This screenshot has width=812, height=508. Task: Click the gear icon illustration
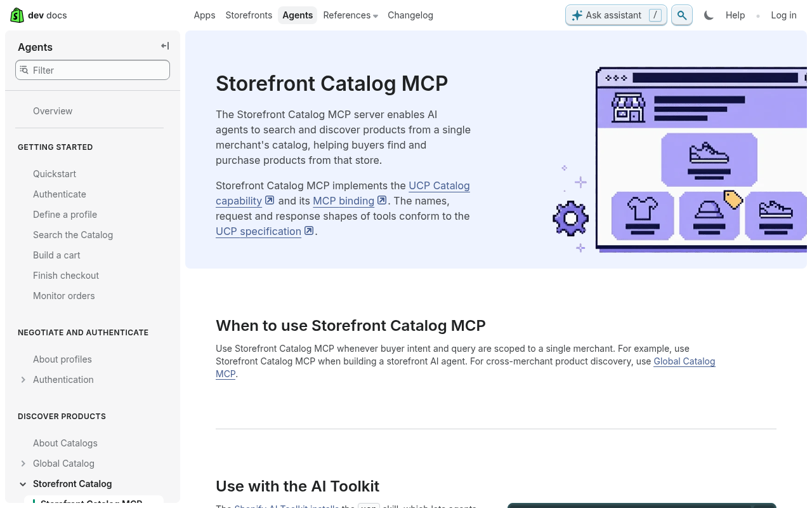[570, 218]
